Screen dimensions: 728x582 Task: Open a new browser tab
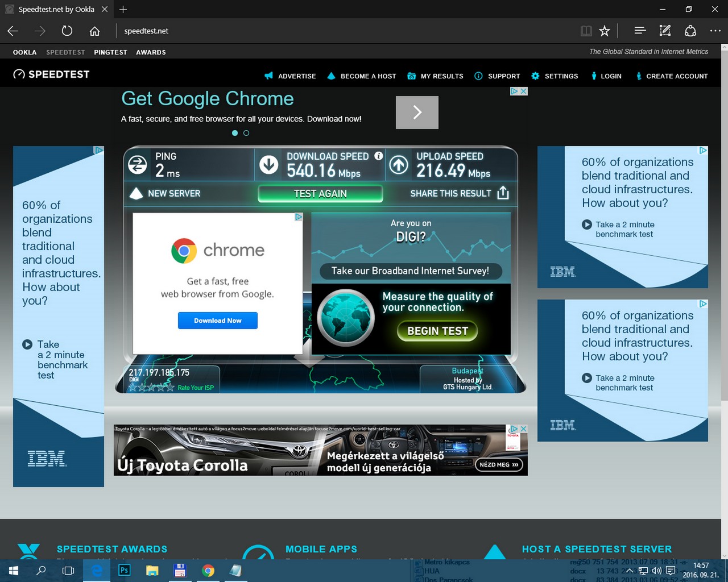coord(123,9)
